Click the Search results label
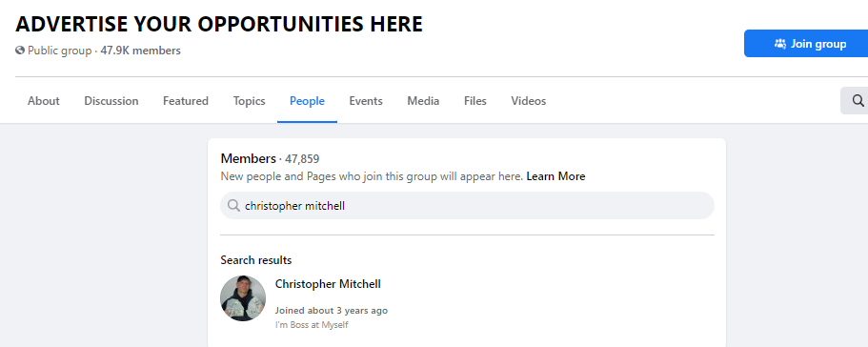The image size is (868, 347). (255, 260)
